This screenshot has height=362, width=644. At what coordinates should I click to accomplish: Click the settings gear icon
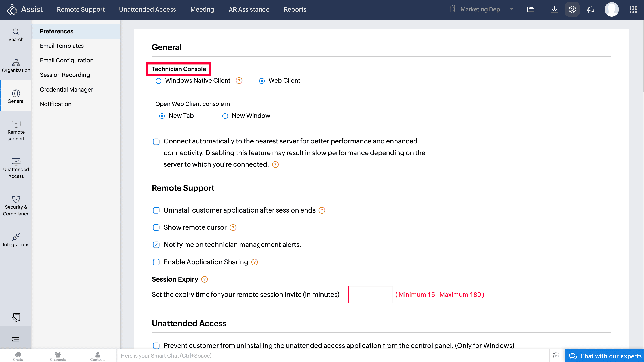point(572,9)
